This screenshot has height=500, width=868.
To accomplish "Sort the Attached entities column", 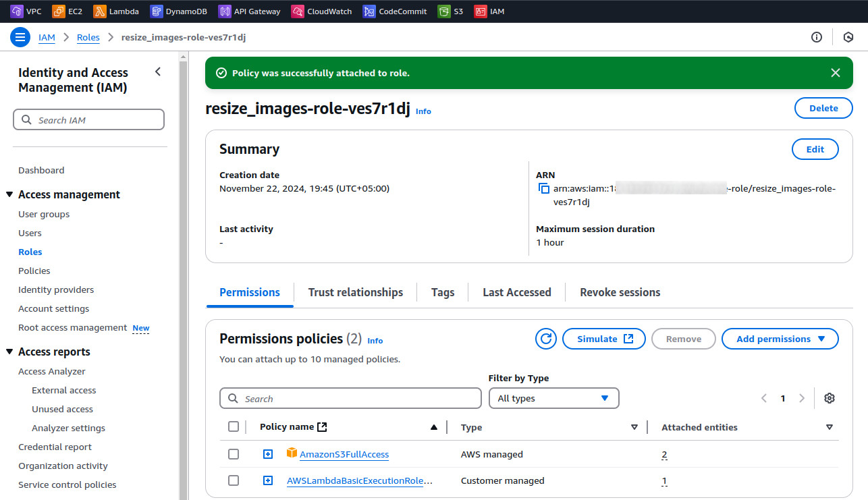I will coord(830,427).
